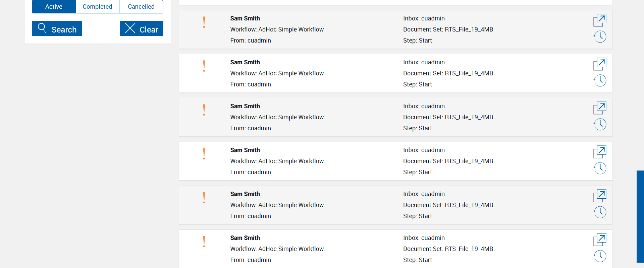View history of the first workflow item
This screenshot has height=268, width=644.
pos(600,37)
